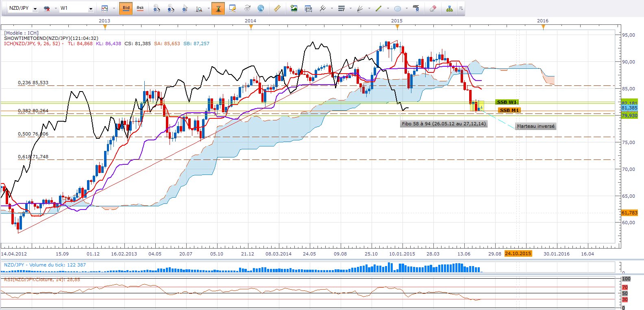
Task: Select the fan lines drawing tool
Action: (360, 8)
